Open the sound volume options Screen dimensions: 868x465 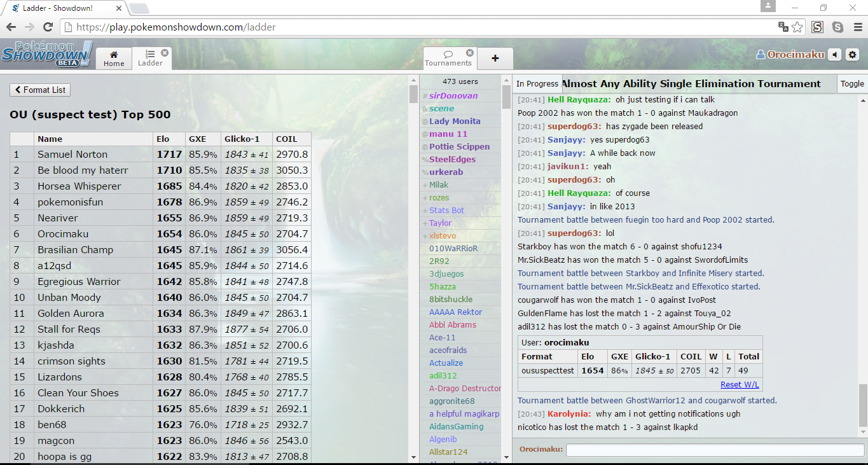tap(835, 55)
